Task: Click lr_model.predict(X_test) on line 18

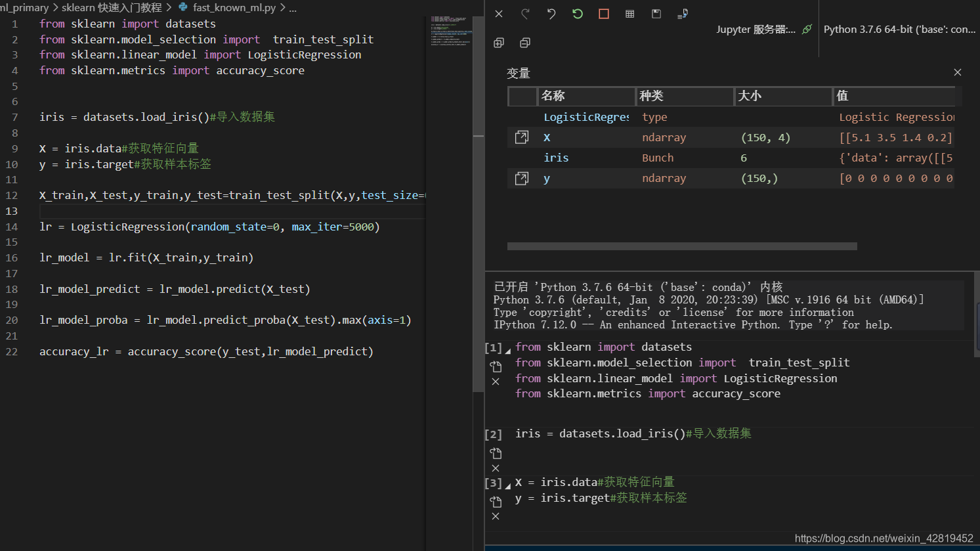Action: [235, 289]
